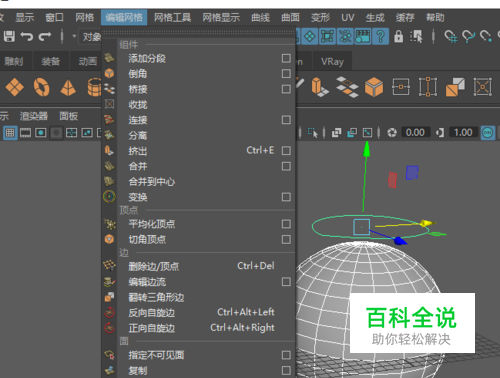Select the polygon torus shelf icon
The image size is (500, 378).
[x=41, y=87]
